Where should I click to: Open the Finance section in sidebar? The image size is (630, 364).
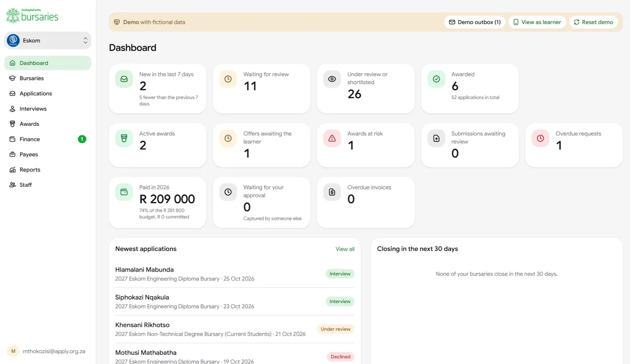(x=48, y=139)
